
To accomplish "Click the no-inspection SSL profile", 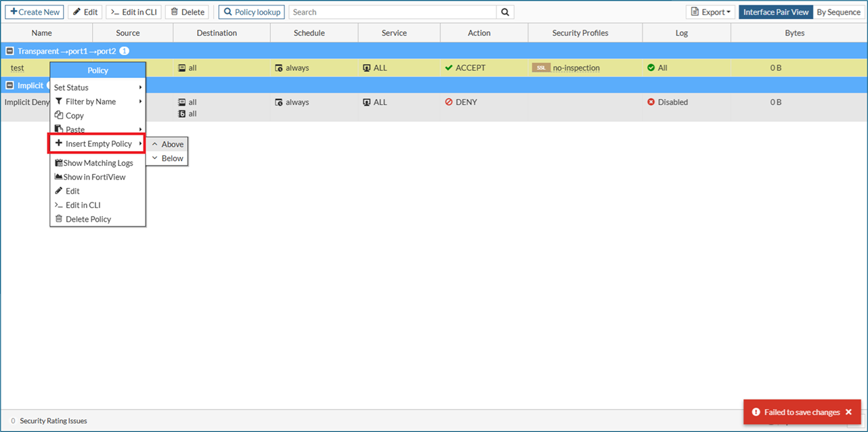I will (566, 68).
